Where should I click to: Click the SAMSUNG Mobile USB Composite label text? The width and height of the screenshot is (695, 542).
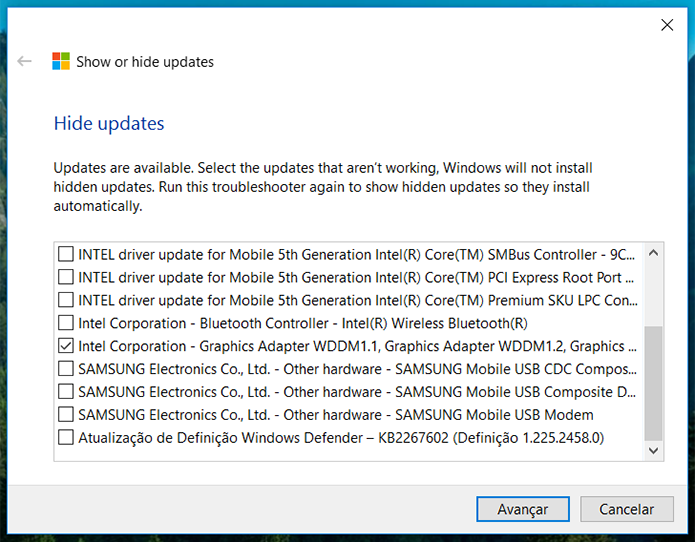click(x=357, y=392)
